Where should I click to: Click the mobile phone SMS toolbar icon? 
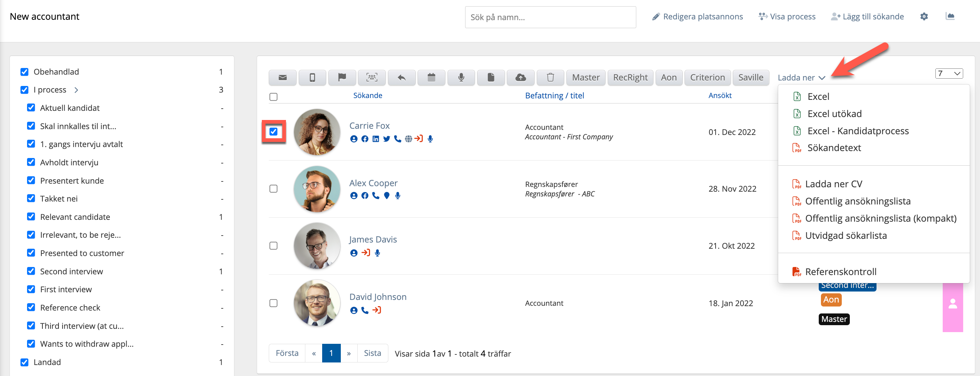312,78
